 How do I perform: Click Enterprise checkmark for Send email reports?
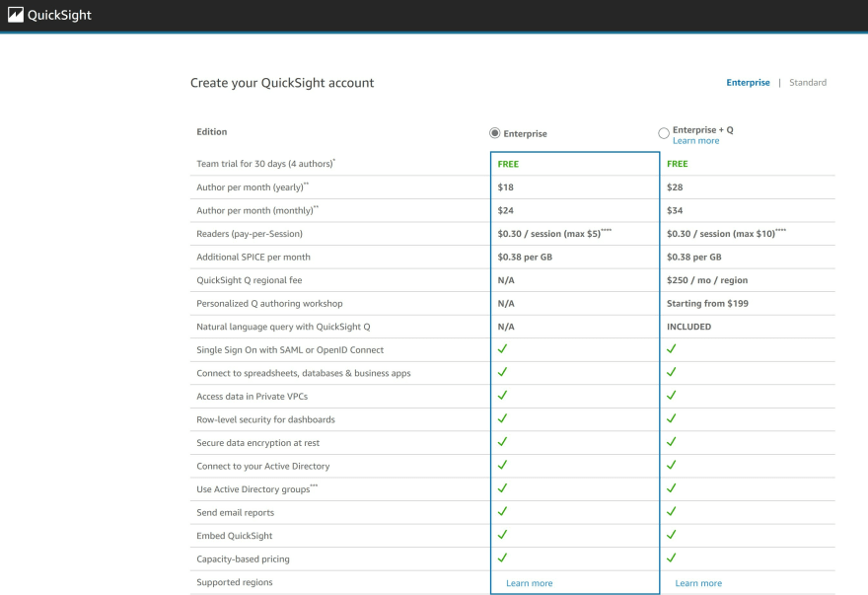[x=502, y=512]
